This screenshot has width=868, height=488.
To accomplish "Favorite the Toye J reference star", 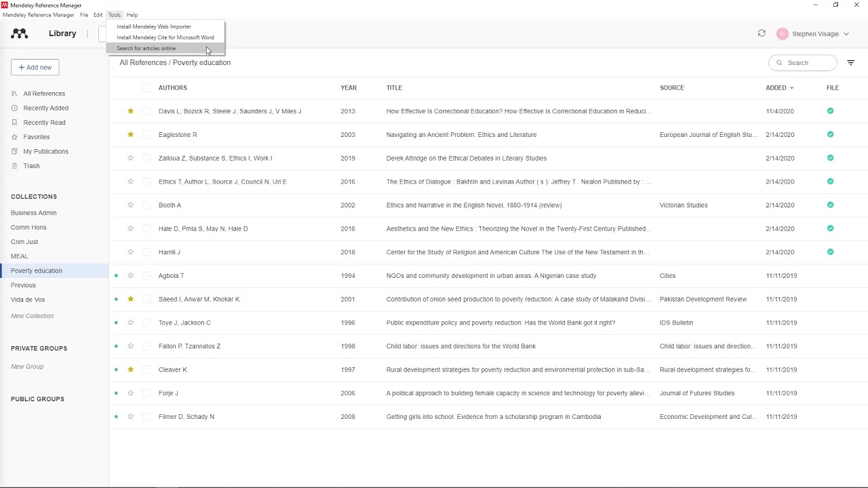I will click(x=131, y=323).
